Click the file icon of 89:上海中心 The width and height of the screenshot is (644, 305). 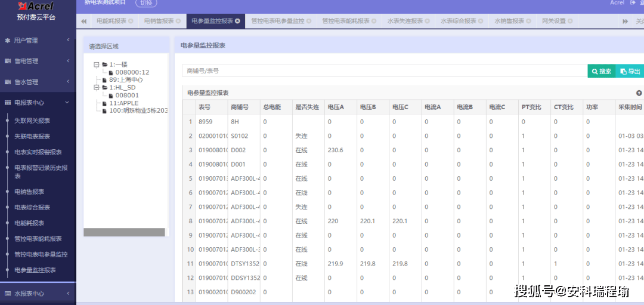[105, 80]
